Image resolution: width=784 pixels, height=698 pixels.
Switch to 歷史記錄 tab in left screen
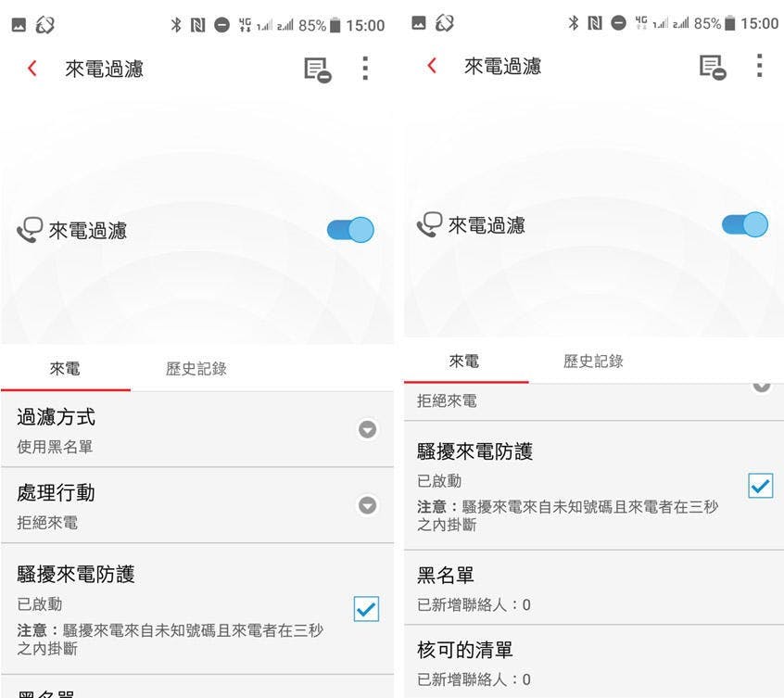196,369
